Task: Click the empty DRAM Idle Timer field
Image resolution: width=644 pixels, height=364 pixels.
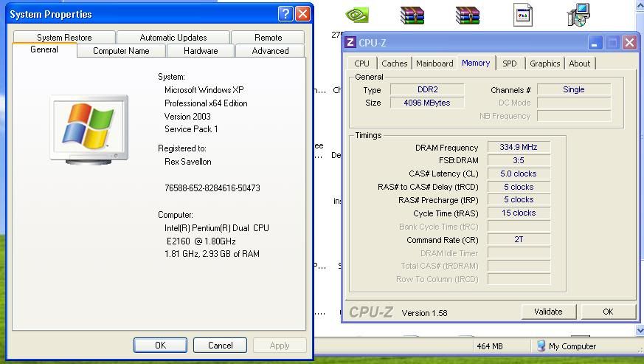Action: [519, 253]
